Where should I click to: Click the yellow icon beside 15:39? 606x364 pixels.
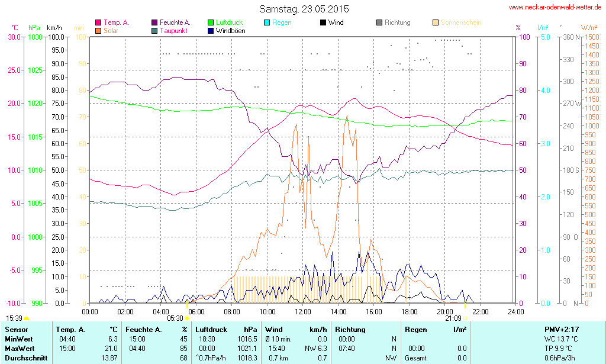coord(26,318)
